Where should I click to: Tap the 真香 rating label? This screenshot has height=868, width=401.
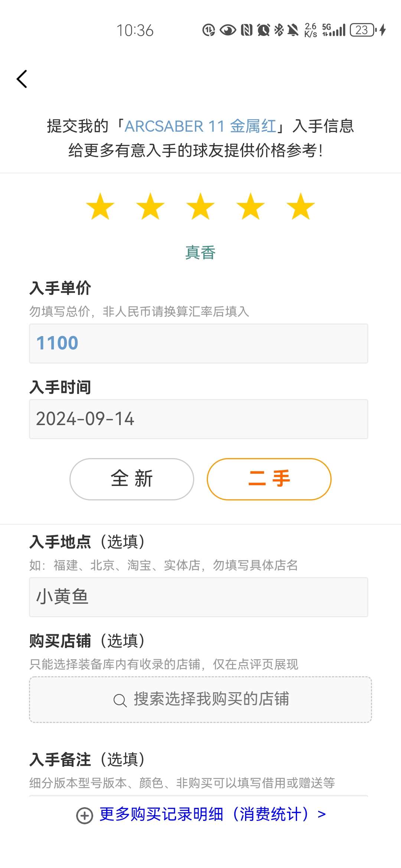coord(200,253)
